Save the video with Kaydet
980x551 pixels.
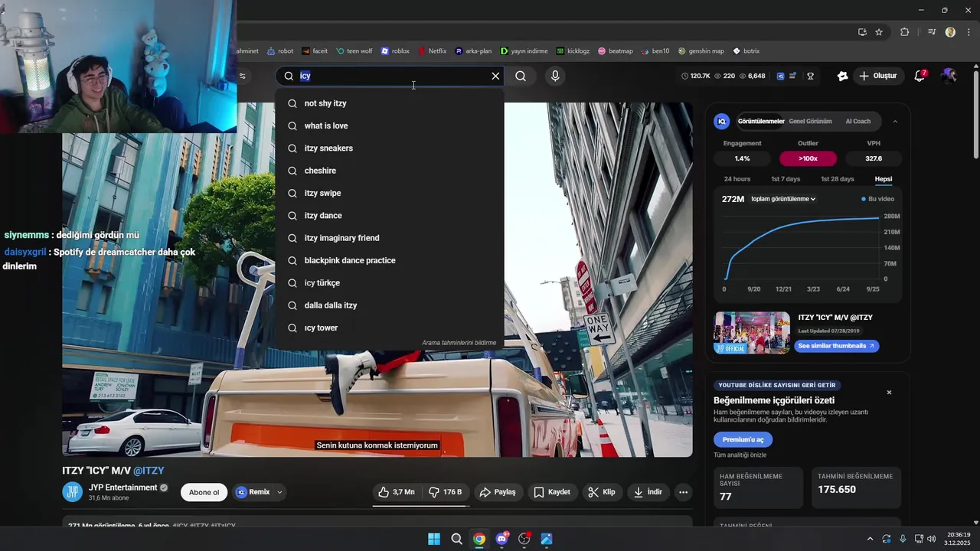click(x=552, y=492)
